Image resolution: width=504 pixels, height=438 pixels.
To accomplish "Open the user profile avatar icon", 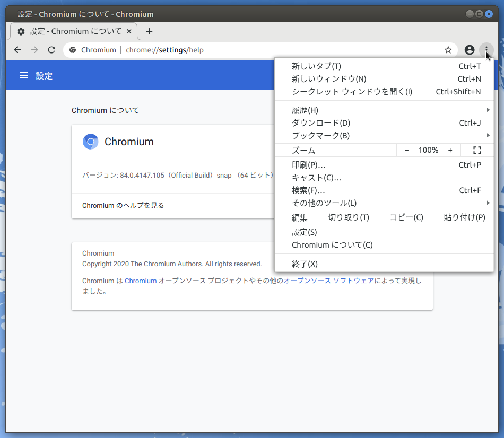I will (470, 50).
